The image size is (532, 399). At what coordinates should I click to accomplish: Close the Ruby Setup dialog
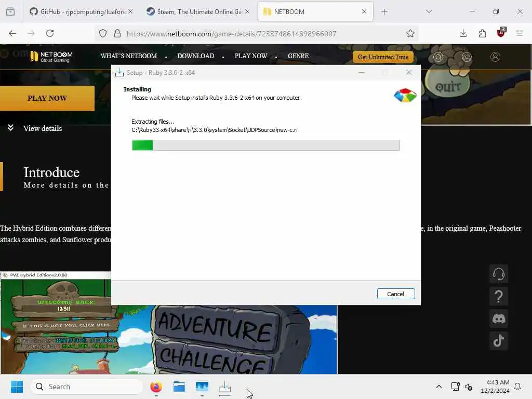coord(409,72)
